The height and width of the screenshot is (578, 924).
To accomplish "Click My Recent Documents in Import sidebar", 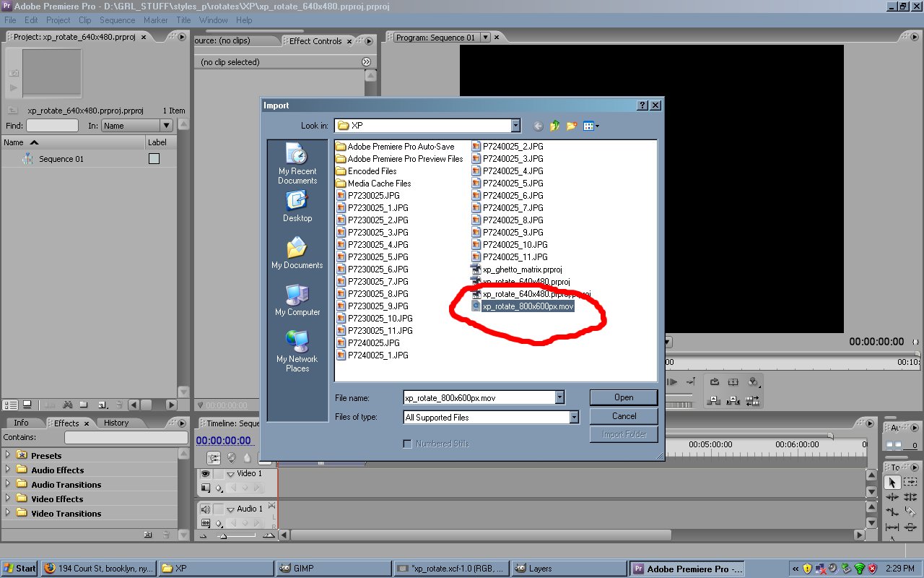I will [x=297, y=164].
